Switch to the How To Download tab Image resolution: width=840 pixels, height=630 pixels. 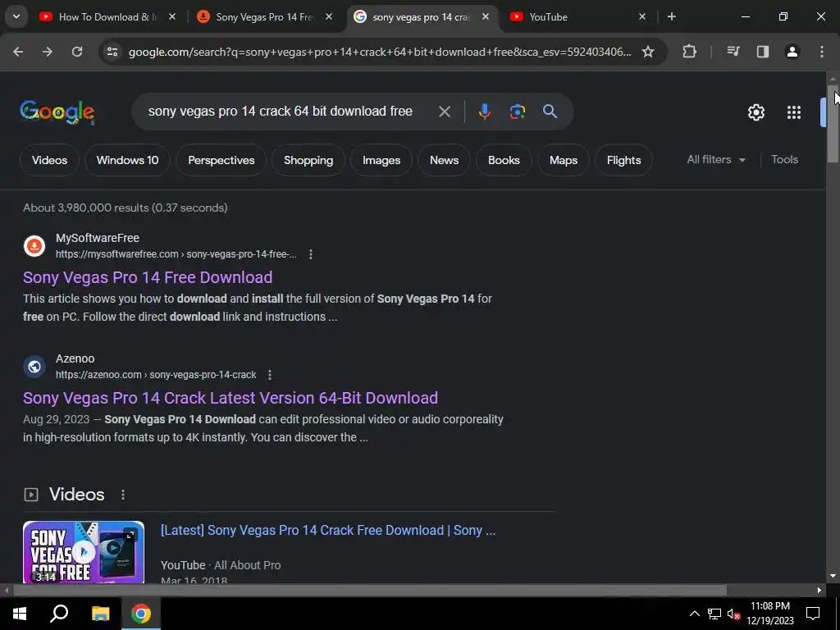[x=107, y=16]
